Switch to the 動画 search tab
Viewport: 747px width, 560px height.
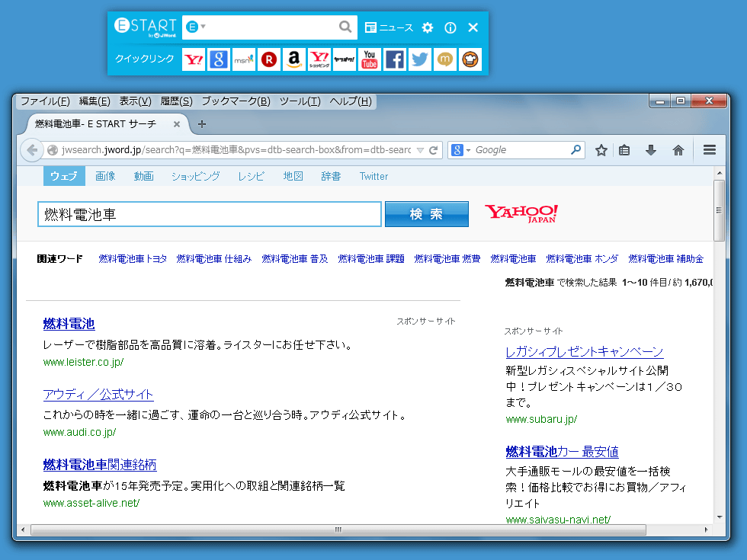point(144,176)
